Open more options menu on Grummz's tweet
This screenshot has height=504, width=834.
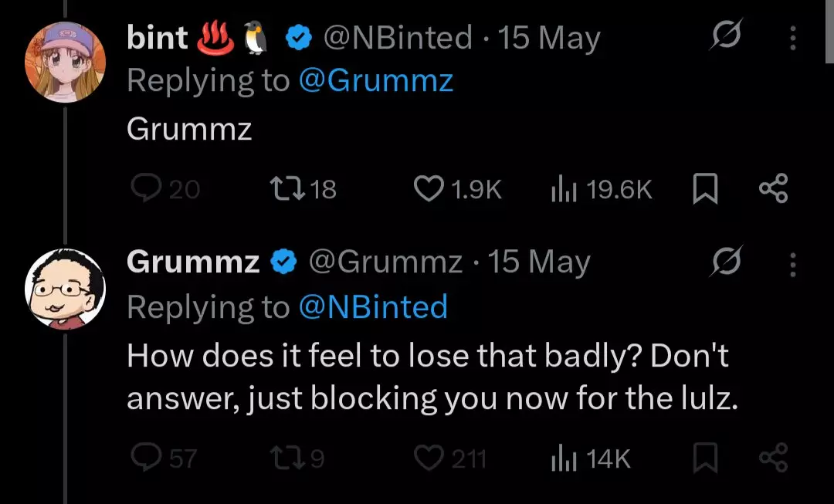click(x=792, y=264)
